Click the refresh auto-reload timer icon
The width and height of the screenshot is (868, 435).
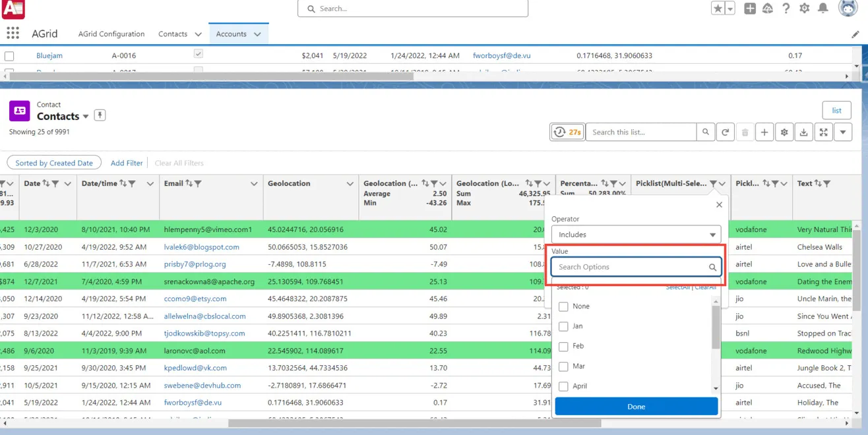(x=567, y=131)
